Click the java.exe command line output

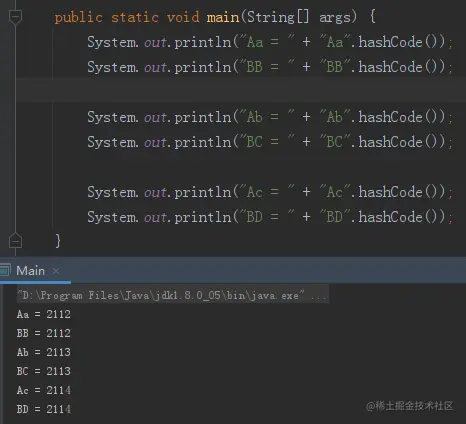[173, 295]
